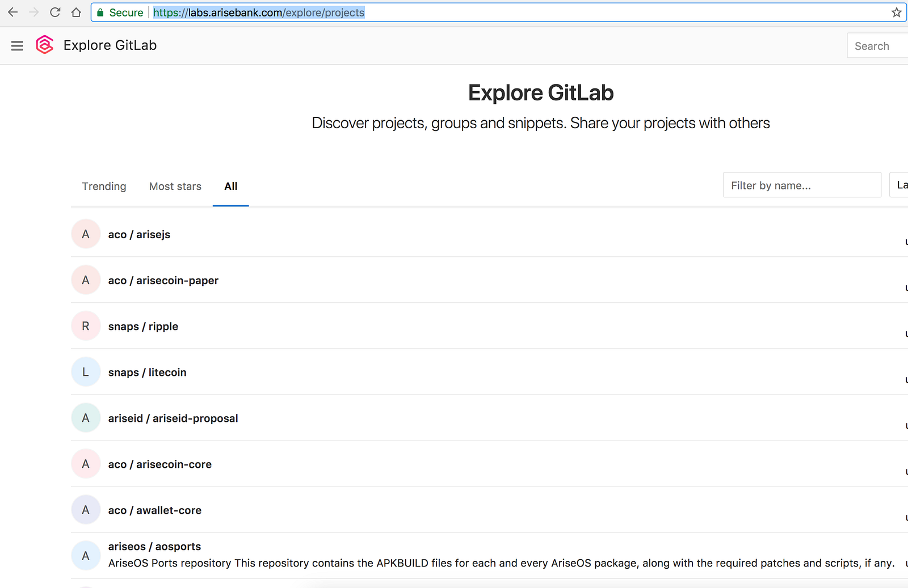Open the aco / awallet-core project
Screen dimensions: 908x588
point(155,510)
